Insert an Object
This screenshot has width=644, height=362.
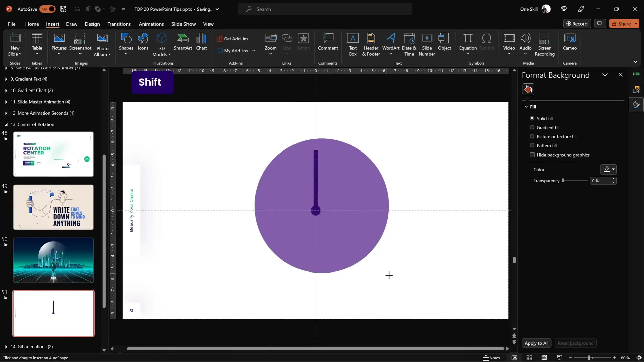tap(444, 42)
